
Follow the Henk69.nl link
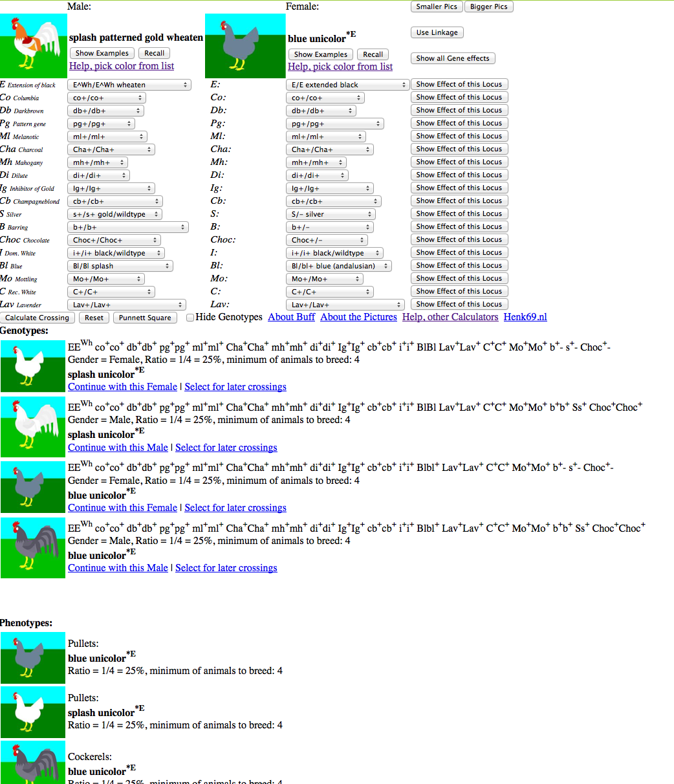tap(525, 317)
